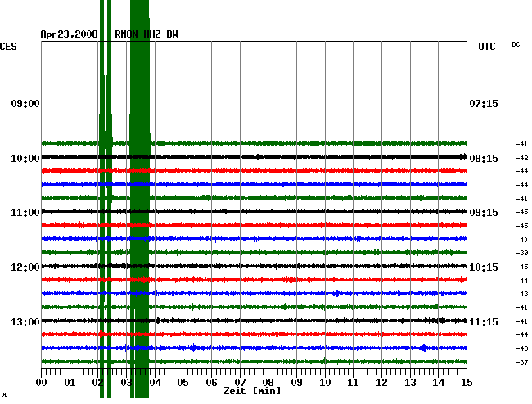Click the "Zeit [min]" axis title

tap(252, 391)
